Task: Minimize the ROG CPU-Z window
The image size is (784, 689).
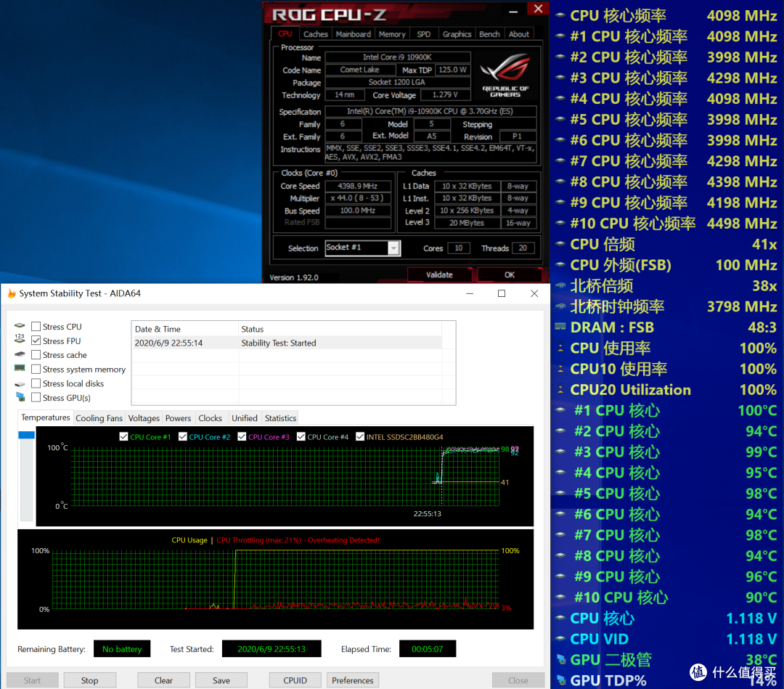Action: pos(513,11)
